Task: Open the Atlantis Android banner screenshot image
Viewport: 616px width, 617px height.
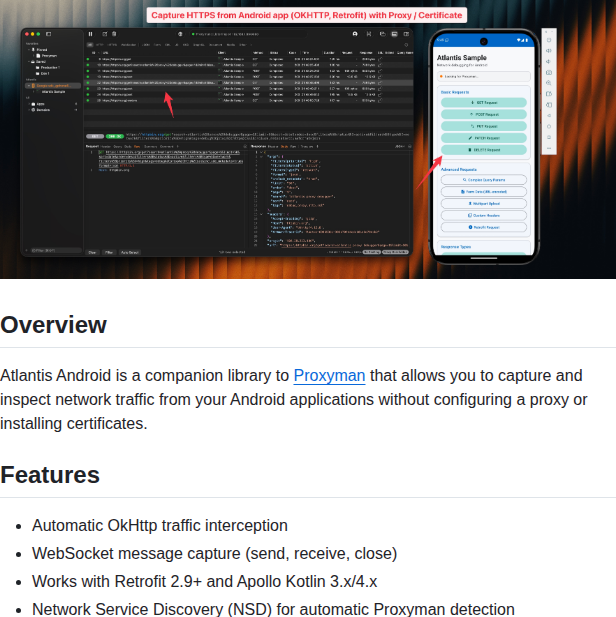Action: [x=308, y=139]
